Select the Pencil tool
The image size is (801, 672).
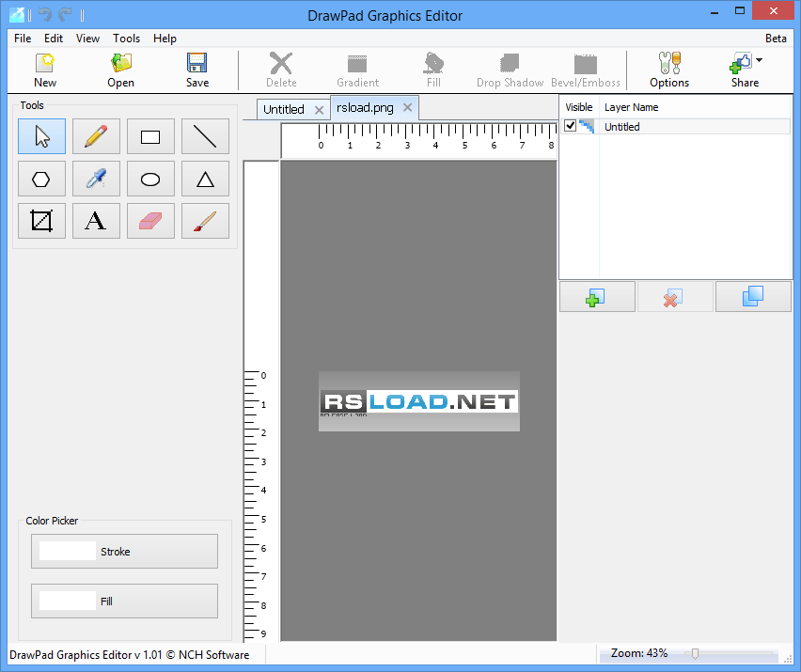(x=96, y=136)
